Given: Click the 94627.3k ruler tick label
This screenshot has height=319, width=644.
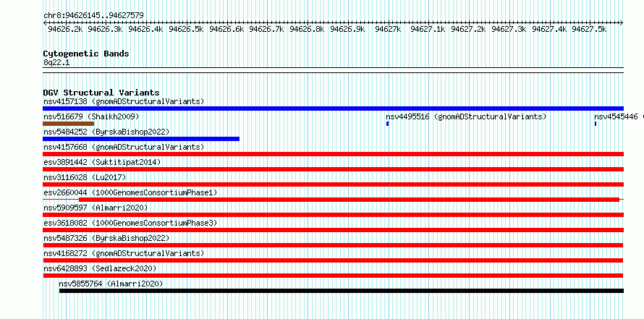Looking at the screenshot, I should (x=509, y=29).
